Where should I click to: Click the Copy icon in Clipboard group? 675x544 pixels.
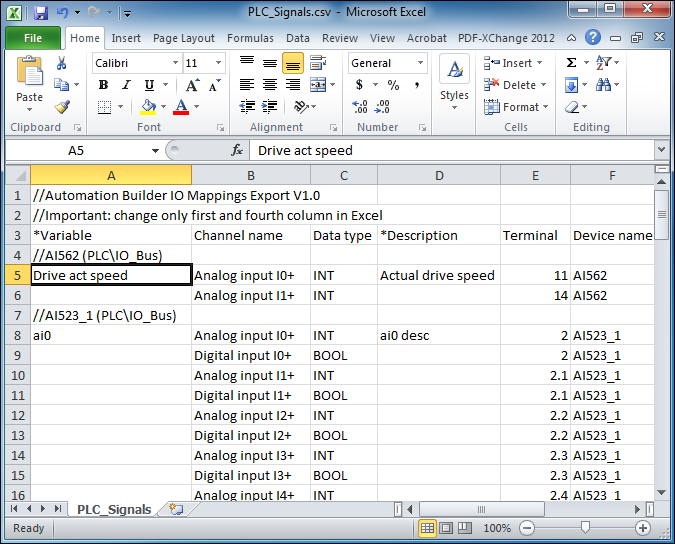[62, 84]
